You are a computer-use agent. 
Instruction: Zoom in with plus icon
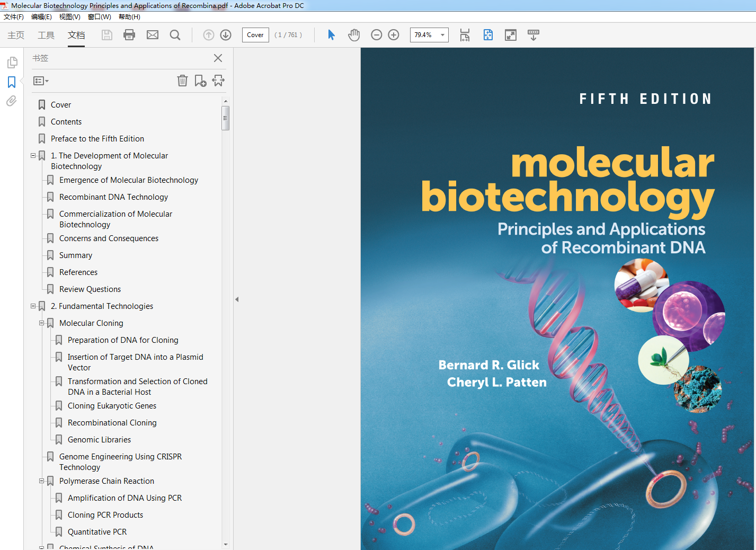click(394, 35)
